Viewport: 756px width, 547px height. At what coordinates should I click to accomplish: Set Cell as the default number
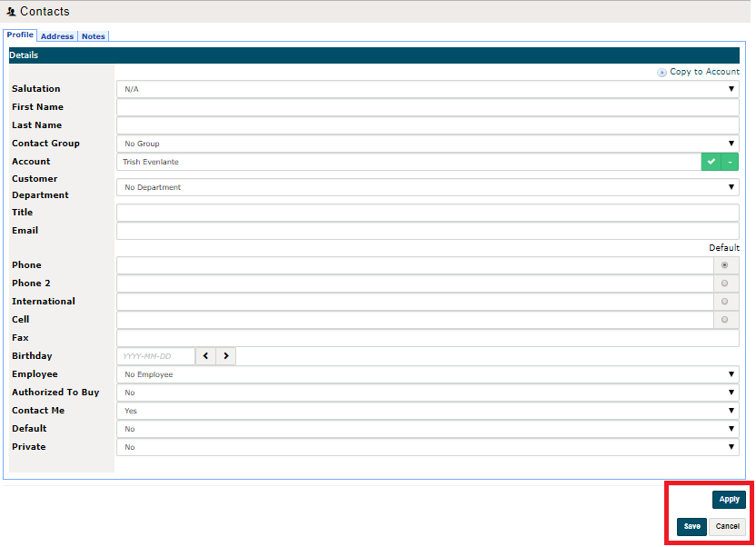click(x=724, y=319)
